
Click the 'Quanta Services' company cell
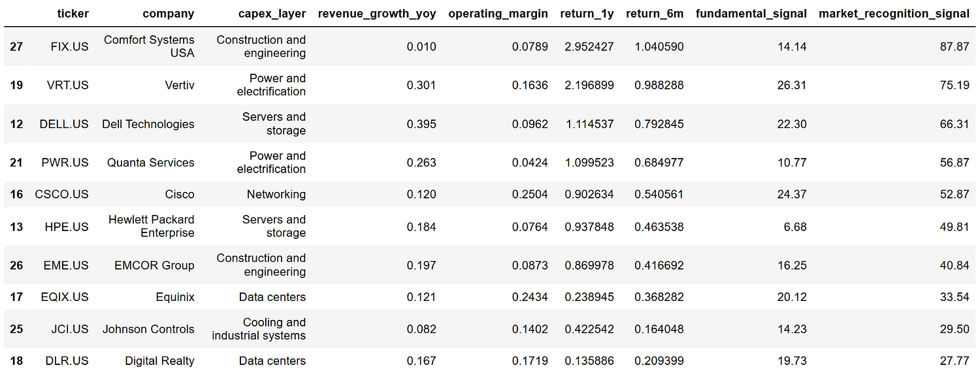tap(151, 163)
